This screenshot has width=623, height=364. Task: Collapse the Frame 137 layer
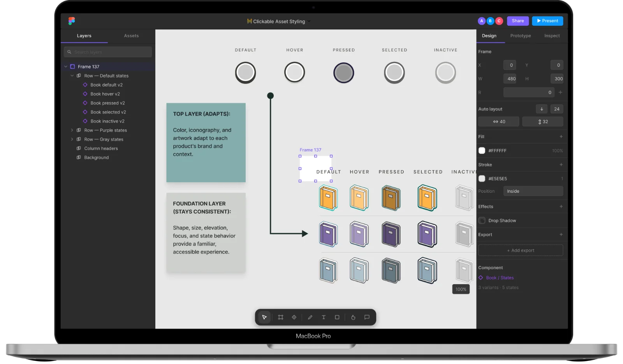(66, 67)
